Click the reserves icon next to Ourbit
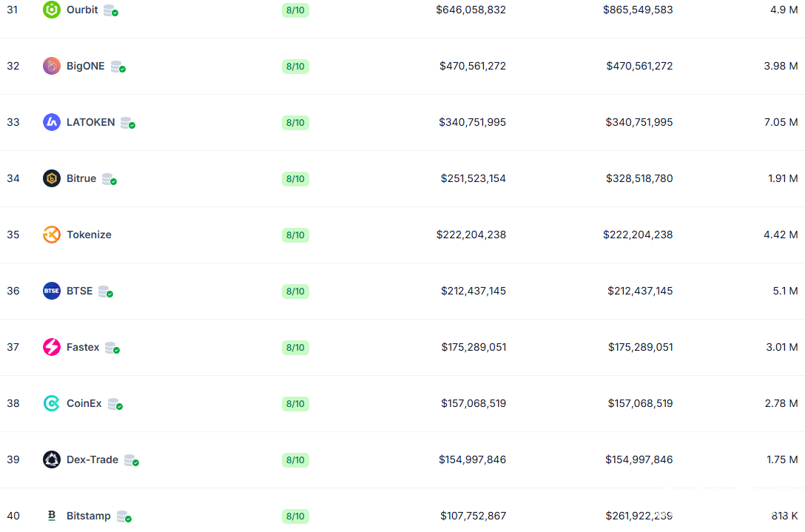 coord(110,10)
